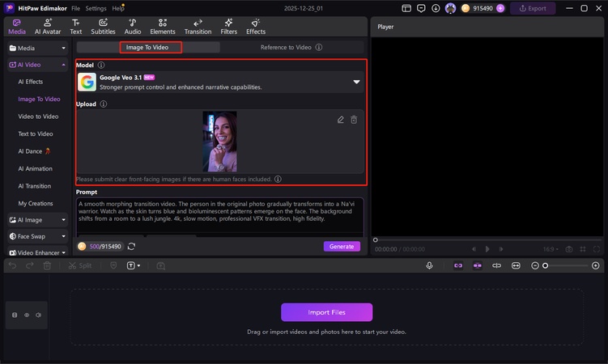Click the layout switch icon in title bar

click(x=406, y=8)
